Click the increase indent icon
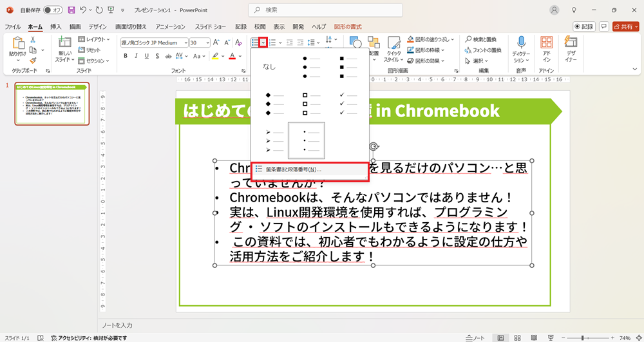 301,43
